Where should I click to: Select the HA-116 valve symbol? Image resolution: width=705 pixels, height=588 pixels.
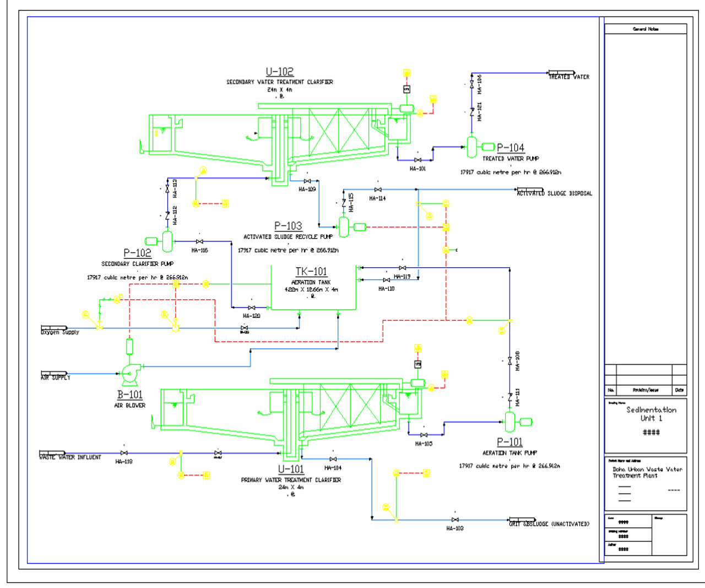pyautogui.click(x=199, y=242)
